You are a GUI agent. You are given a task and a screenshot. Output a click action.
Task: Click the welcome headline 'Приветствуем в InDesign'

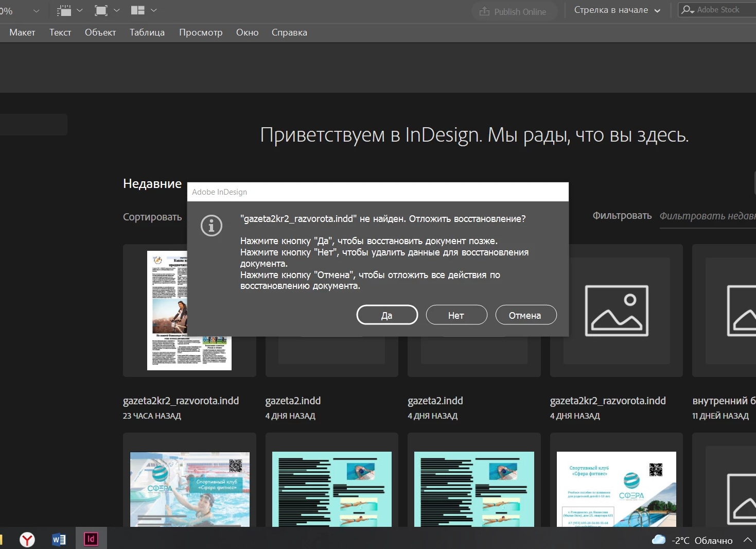pyautogui.click(x=474, y=135)
